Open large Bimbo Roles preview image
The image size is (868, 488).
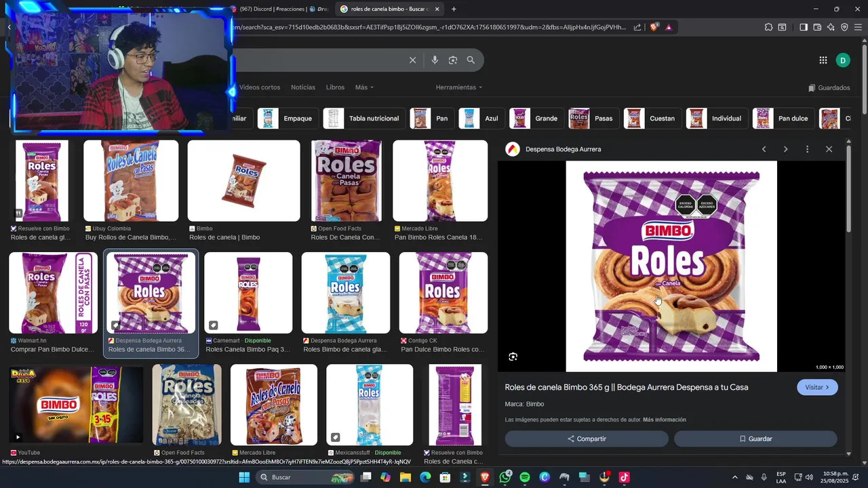(671, 266)
